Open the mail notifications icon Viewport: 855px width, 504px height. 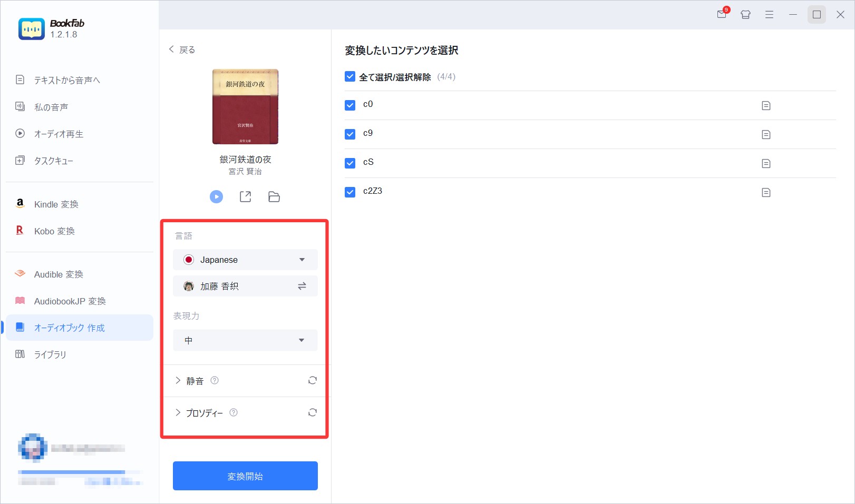pos(722,15)
